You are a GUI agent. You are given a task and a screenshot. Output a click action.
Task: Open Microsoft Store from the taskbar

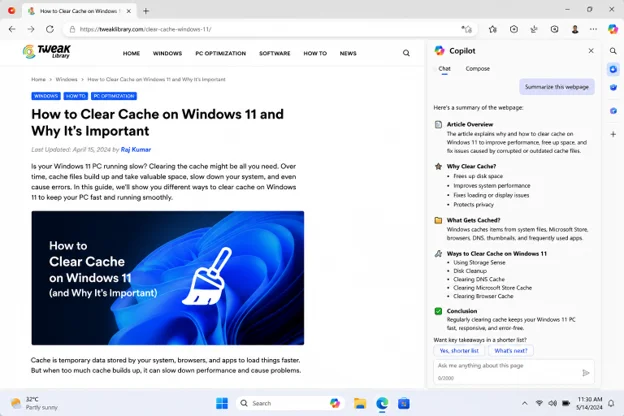tap(404, 403)
